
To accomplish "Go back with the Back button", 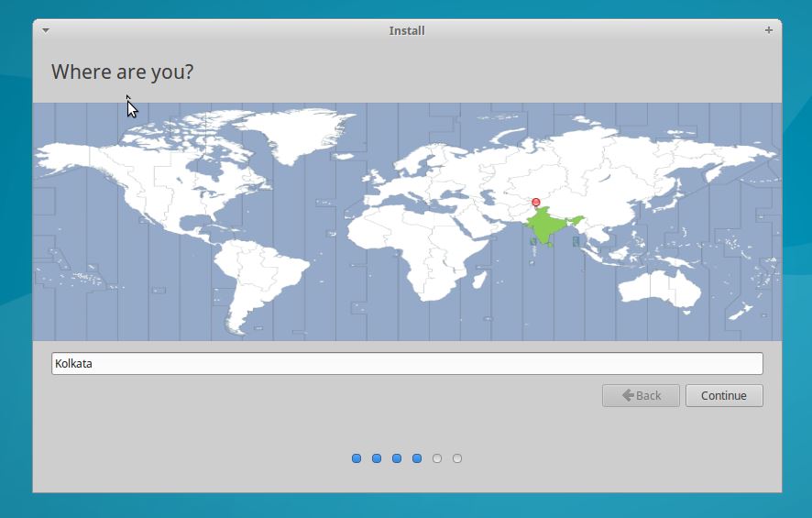I will pos(641,396).
